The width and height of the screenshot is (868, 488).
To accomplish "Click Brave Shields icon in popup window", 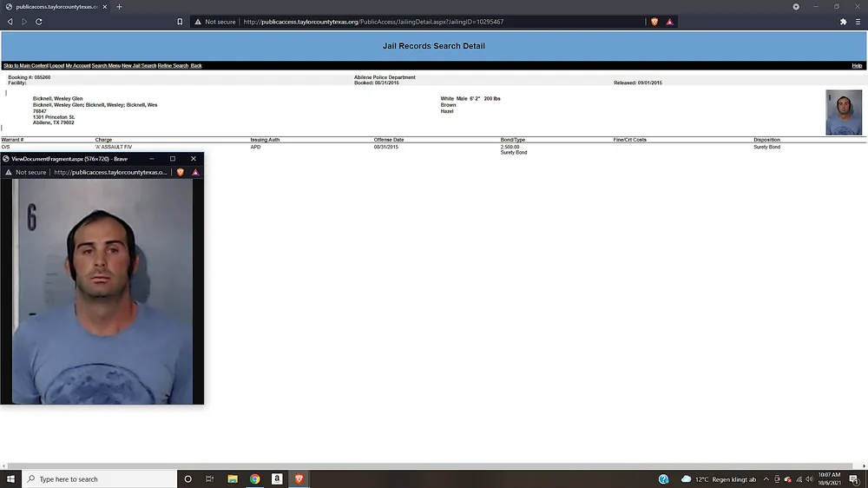I will (181, 173).
